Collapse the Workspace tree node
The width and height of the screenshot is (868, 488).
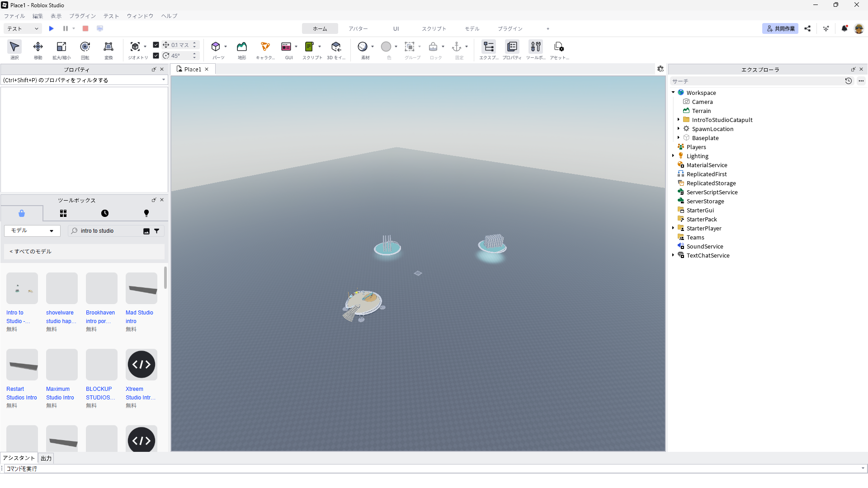(673, 93)
